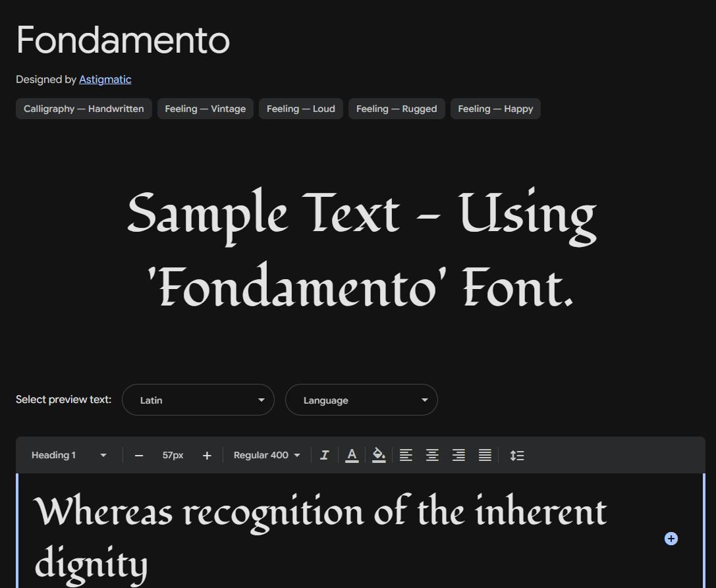The image size is (716, 588).
Task: Open the Astigmatic designer link
Action: (105, 80)
